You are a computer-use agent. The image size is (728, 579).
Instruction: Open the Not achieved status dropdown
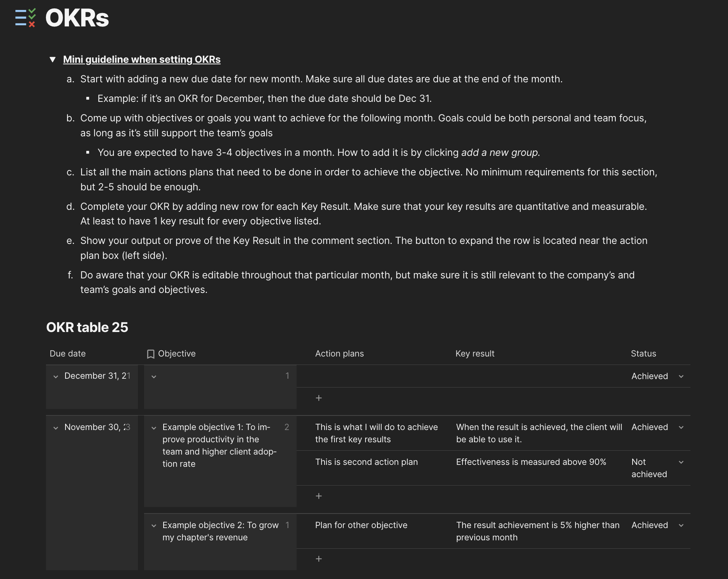(x=681, y=462)
